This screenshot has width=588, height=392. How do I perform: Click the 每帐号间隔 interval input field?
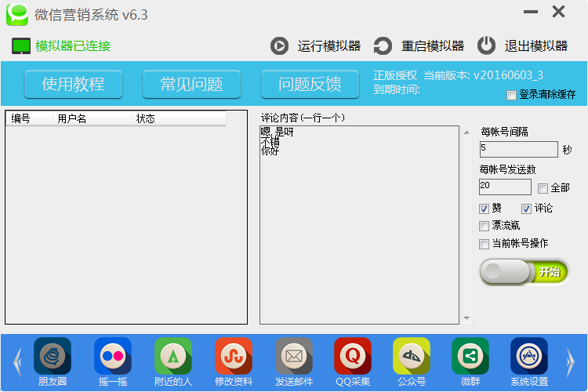(518, 149)
